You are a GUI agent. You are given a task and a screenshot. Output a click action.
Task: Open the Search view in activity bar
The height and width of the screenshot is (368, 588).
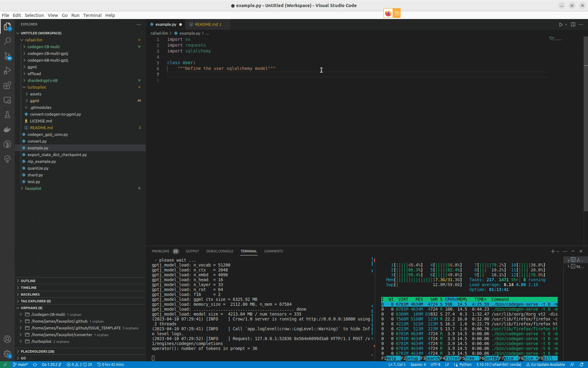(x=7, y=41)
